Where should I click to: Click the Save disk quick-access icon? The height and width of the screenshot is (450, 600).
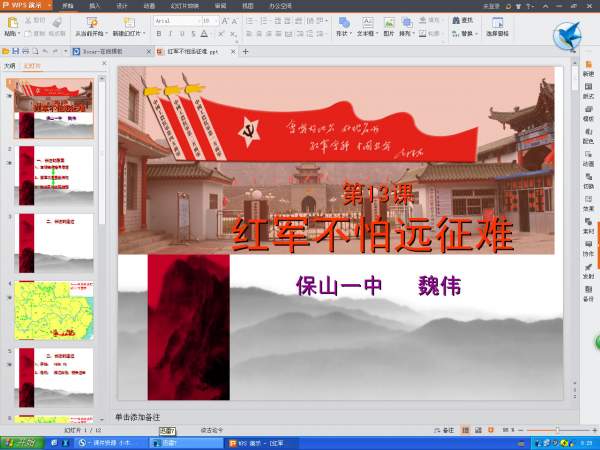[16, 51]
